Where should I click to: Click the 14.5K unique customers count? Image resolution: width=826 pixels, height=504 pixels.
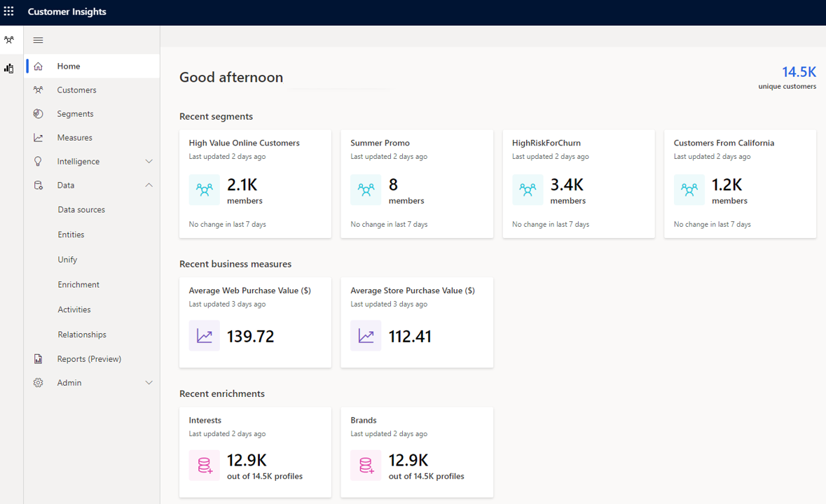[x=799, y=71]
